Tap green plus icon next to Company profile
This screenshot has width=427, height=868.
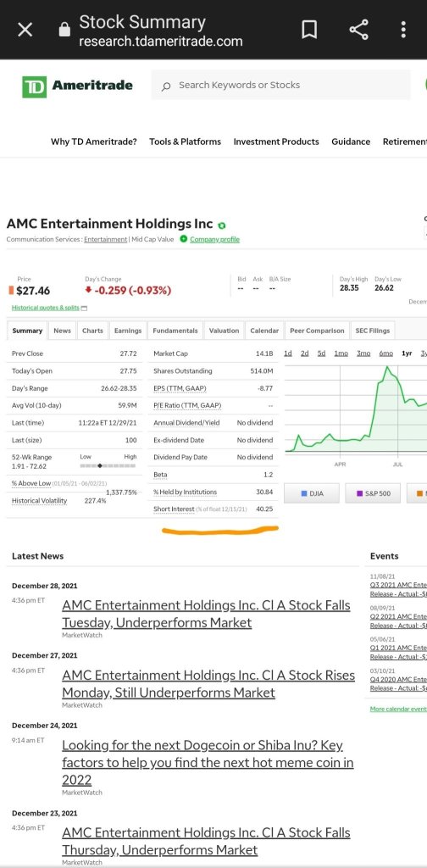point(184,239)
